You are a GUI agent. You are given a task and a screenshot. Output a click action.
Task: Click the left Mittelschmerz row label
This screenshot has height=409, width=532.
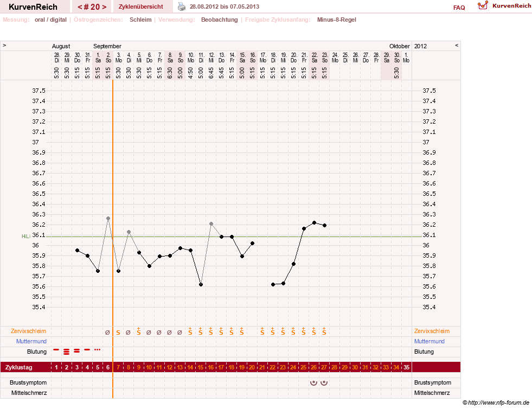coord(29,393)
